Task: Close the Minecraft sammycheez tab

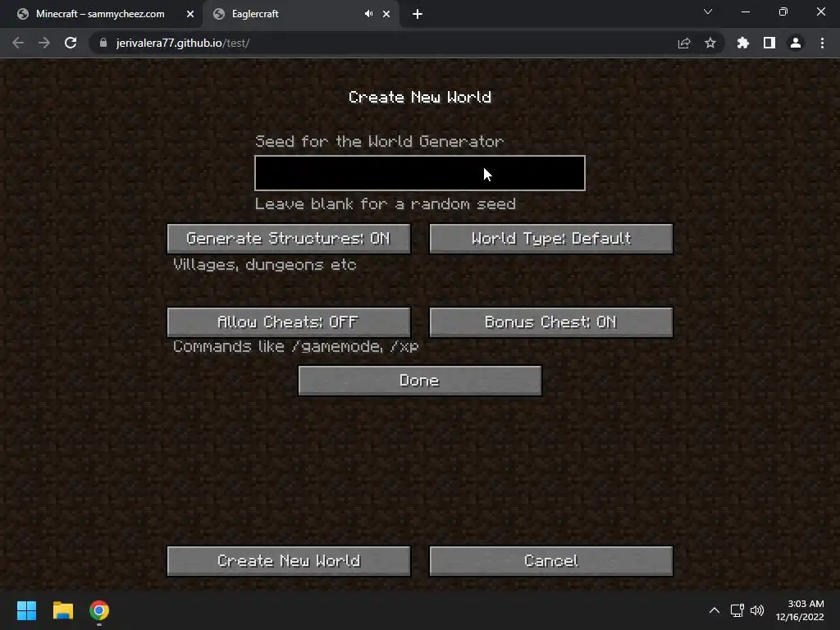Action: pos(190,14)
